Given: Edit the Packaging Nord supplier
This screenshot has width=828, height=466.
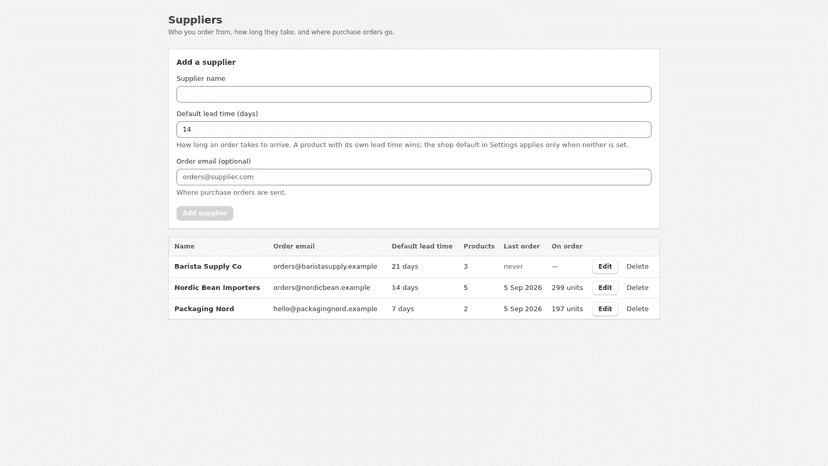Looking at the screenshot, I should click(x=605, y=309).
